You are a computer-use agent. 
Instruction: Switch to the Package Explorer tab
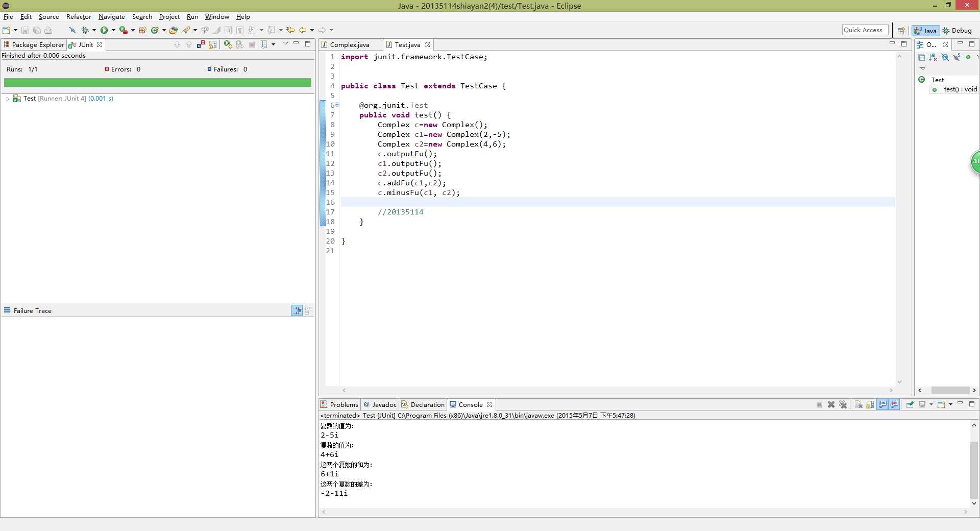coord(34,44)
